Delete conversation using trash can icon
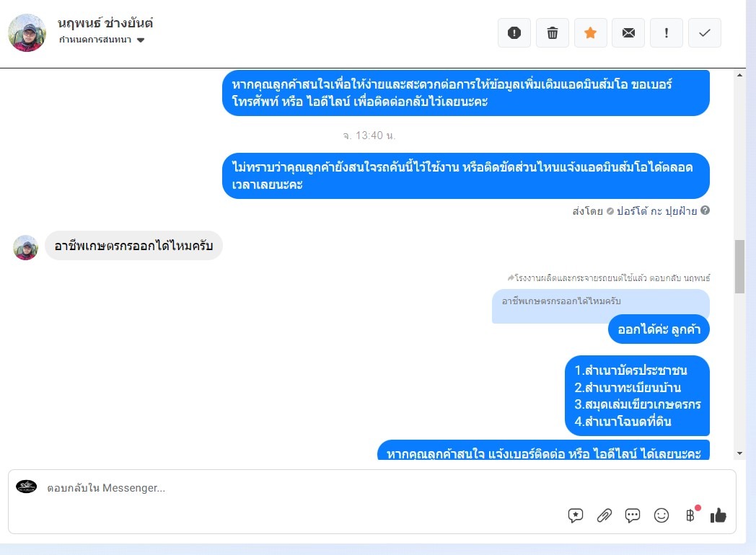The height and width of the screenshot is (555, 756). 552,32
